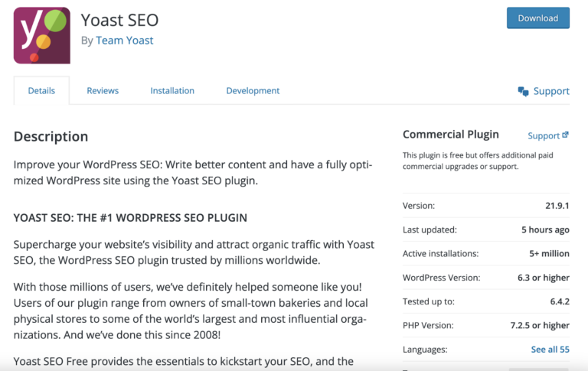Viewport: 588px width, 371px height.
Task: Switch to the Reviews tab
Action: tap(103, 91)
